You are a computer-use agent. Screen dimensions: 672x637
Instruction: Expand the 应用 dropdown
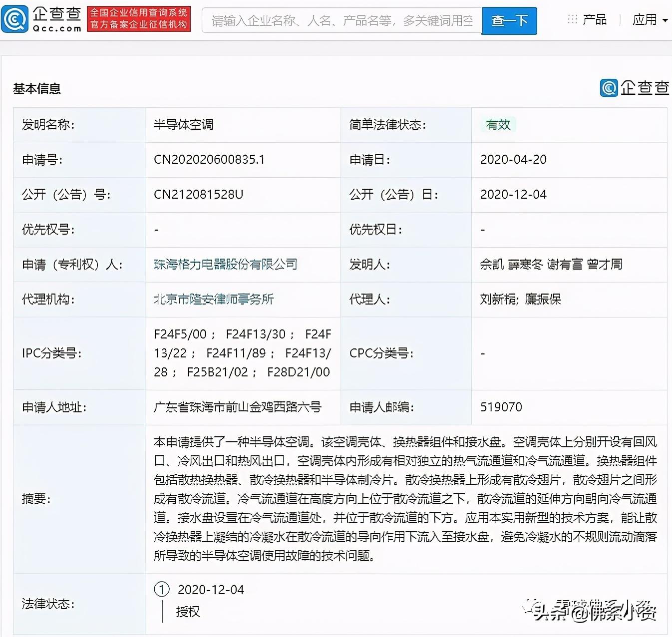(650, 19)
